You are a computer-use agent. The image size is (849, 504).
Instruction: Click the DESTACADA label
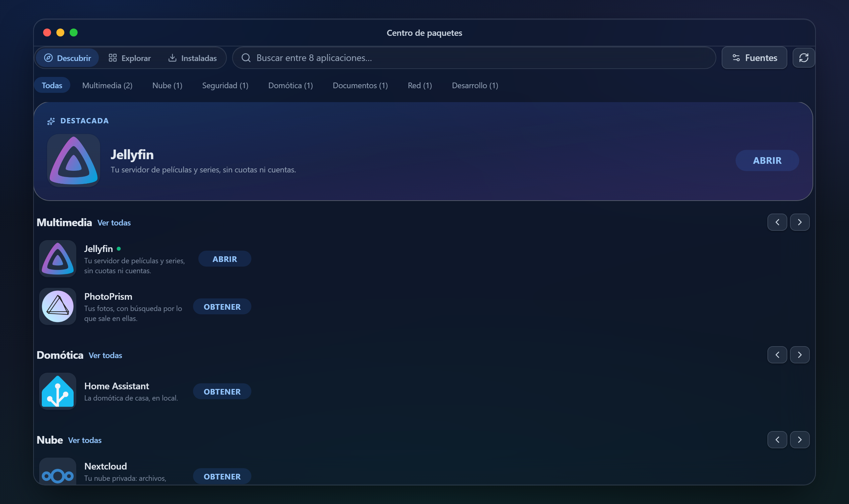(x=85, y=121)
